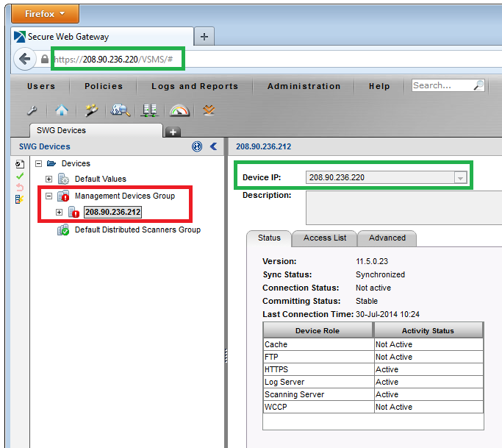The image size is (502, 448).
Task: Expand the Default Values tree node
Action: pos(49,179)
